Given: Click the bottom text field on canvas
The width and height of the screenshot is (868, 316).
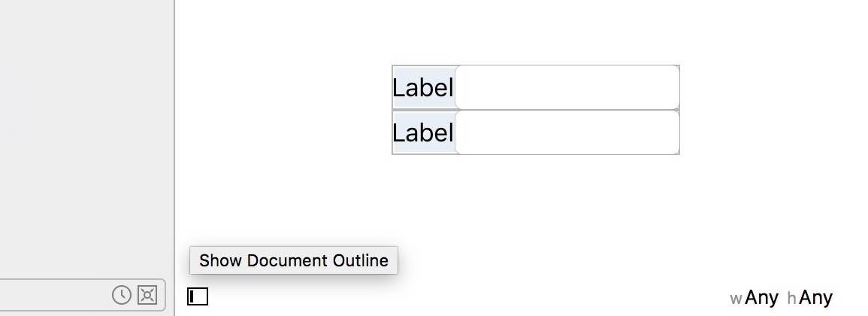Looking at the screenshot, I should [567, 133].
